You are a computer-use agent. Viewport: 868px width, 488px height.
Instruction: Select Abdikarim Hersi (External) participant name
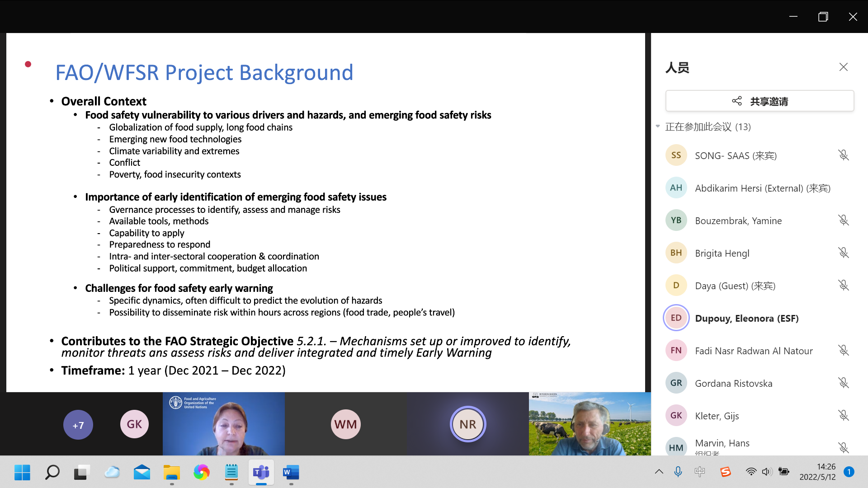point(763,188)
